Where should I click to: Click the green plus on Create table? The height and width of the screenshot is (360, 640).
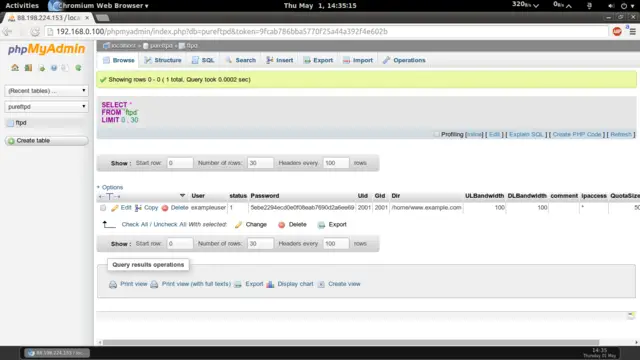click(11, 141)
